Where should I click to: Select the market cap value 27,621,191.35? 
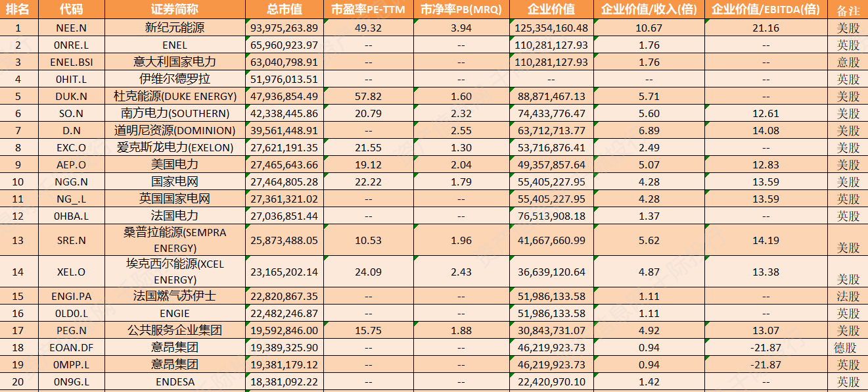(x=285, y=147)
